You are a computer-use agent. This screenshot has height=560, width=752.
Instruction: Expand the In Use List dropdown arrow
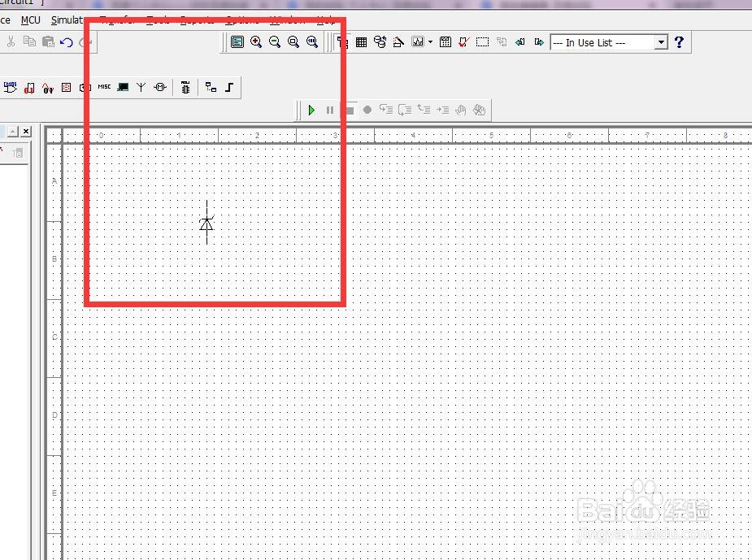tap(662, 43)
